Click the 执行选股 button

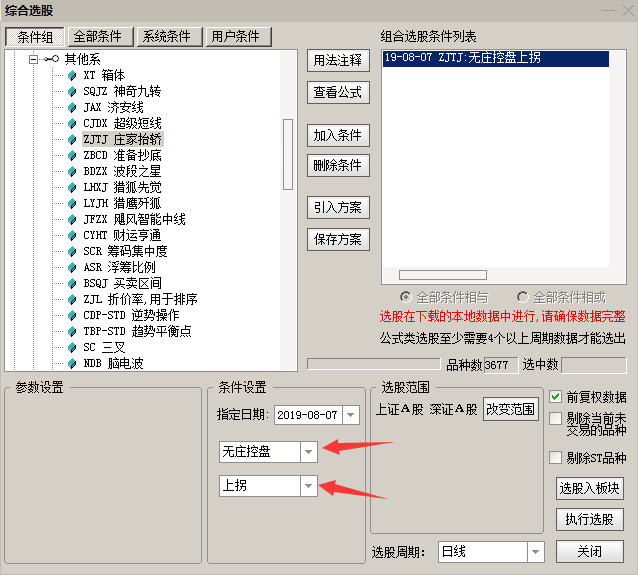590,519
